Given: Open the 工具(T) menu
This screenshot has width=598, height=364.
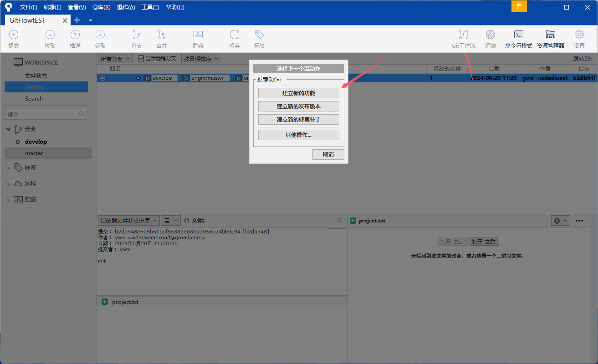Looking at the screenshot, I should [150, 7].
